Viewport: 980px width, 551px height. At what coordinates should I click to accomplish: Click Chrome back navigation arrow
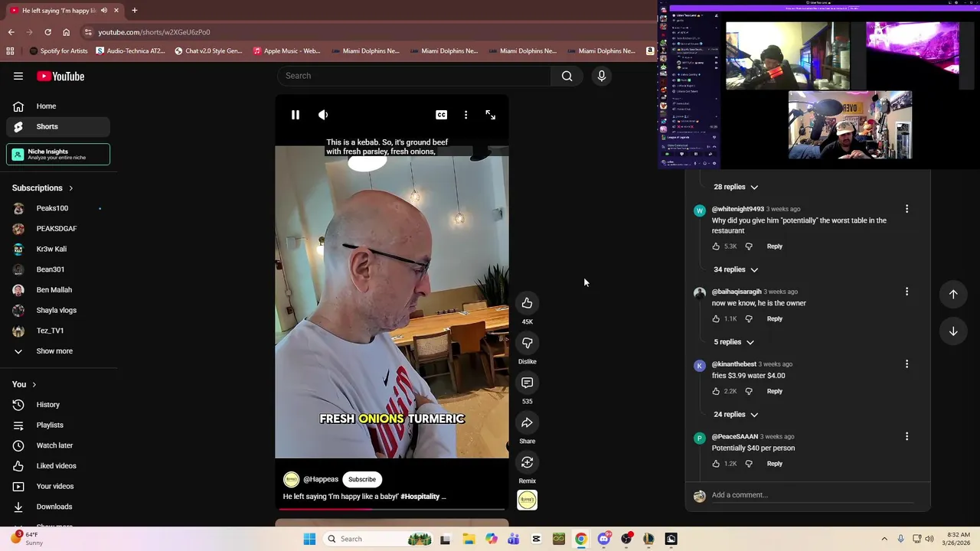click(11, 32)
